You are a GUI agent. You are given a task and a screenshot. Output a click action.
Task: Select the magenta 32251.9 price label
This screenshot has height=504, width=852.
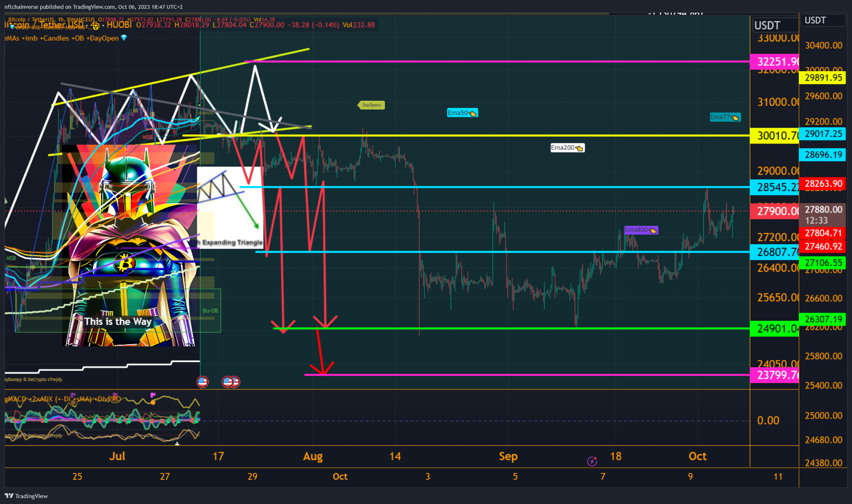tap(775, 62)
